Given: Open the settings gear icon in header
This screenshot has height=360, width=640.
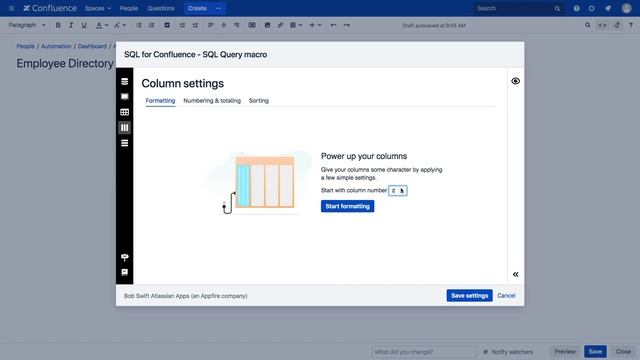Looking at the screenshot, I should 592,8.
